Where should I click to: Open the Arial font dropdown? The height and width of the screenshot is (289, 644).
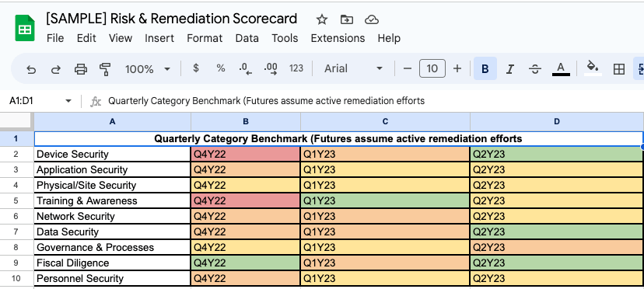tap(353, 68)
